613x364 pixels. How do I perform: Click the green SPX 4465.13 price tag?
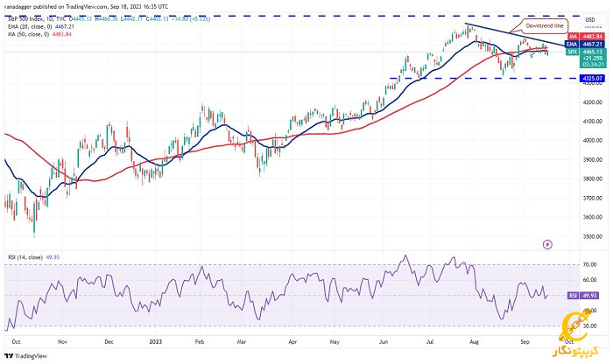point(586,58)
